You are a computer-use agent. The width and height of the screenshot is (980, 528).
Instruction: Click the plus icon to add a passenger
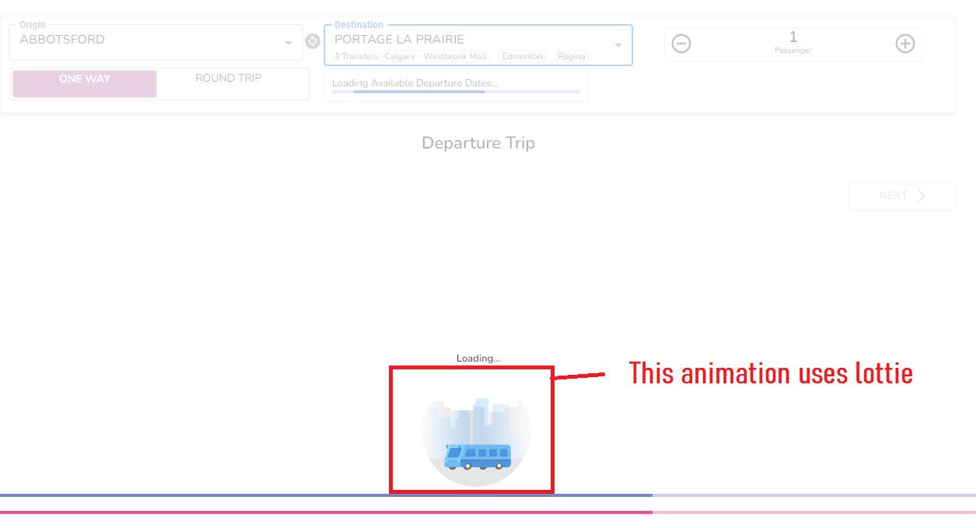pyautogui.click(x=905, y=44)
